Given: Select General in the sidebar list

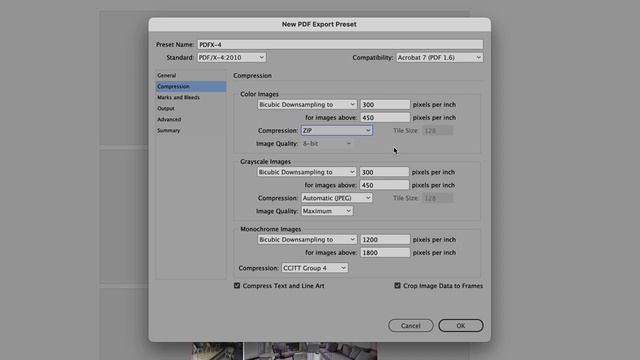Looking at the screenshot, I should point(191,76).
